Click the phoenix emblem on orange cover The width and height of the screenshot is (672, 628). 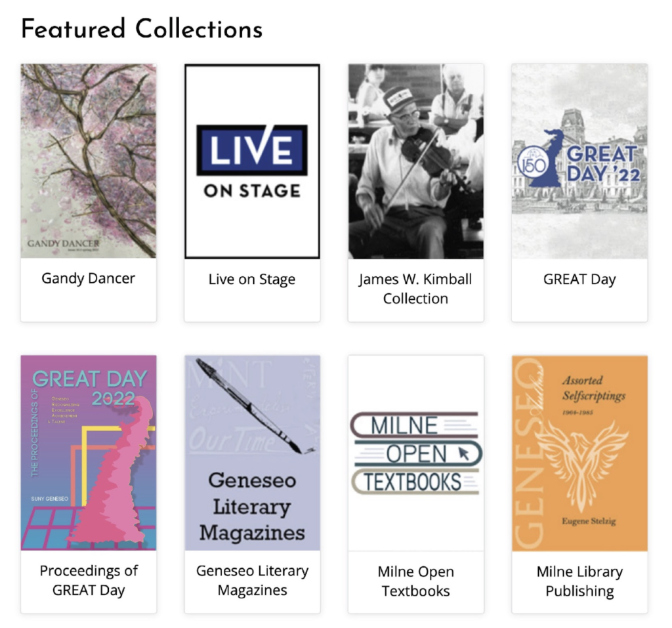pos(581,467)
